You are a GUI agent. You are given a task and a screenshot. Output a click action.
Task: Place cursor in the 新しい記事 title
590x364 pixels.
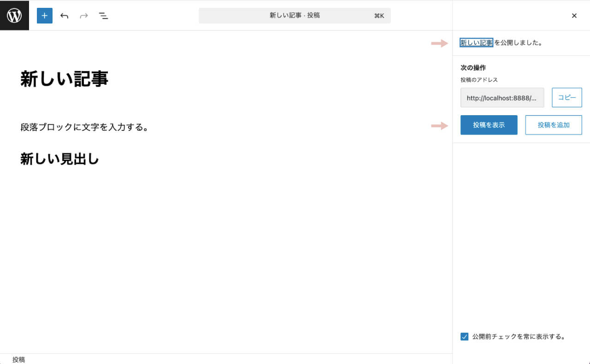click(64, 78)
